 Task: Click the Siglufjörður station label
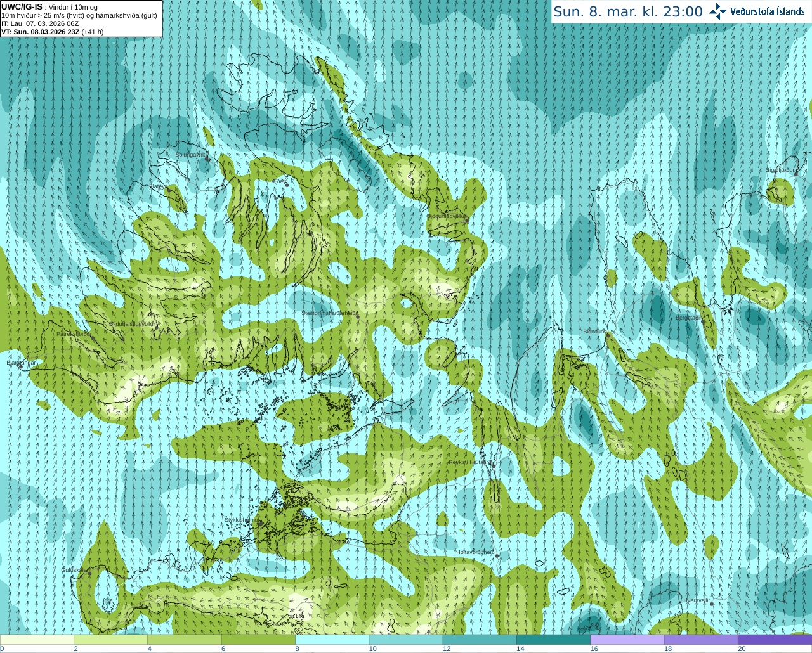[x=780, y=170]
